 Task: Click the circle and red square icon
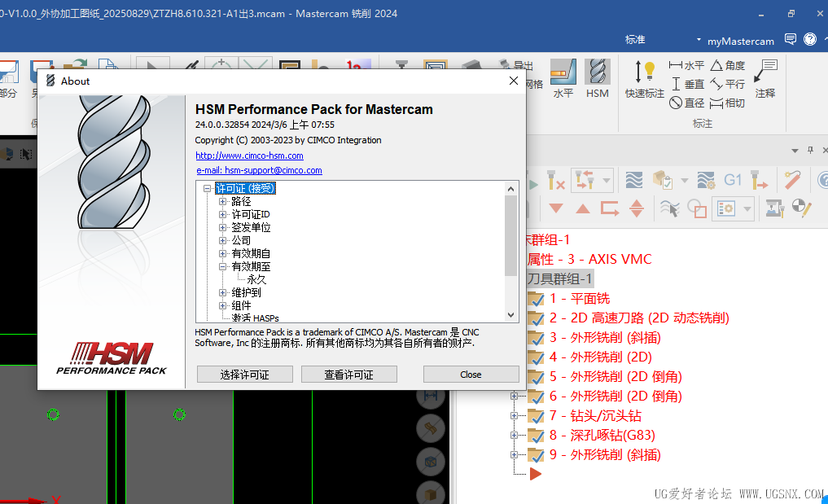coord(697,208)
